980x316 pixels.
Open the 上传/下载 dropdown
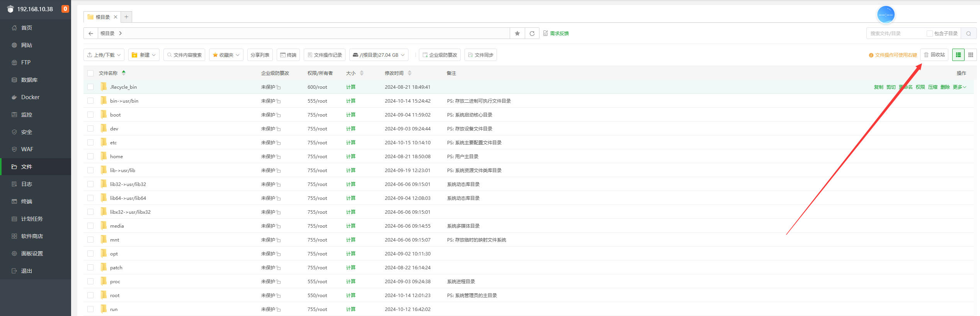(x=104, y=55)
